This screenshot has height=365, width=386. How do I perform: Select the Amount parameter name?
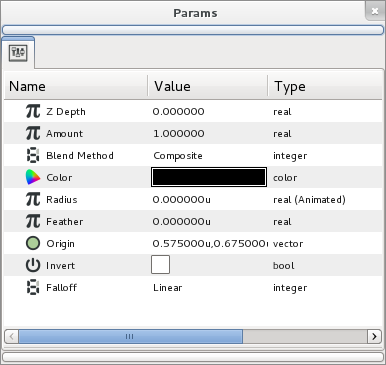pyautogui.click(x=65, y=134)
